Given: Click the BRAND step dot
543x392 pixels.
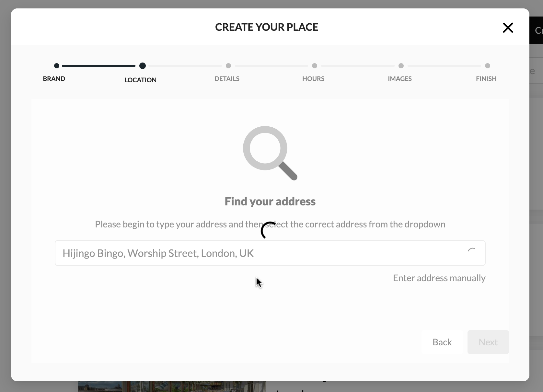Looking at the screenshot, I should (x=57, y=66).
